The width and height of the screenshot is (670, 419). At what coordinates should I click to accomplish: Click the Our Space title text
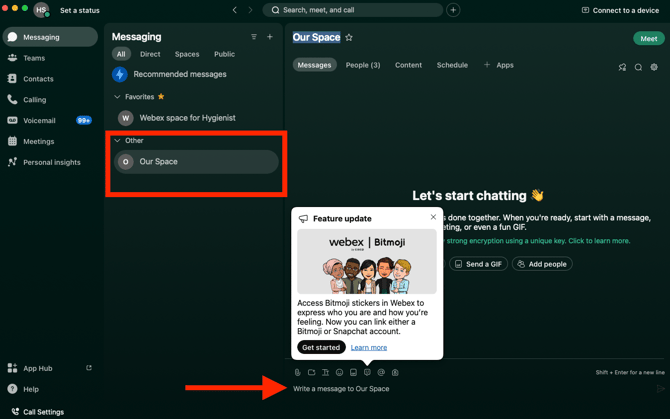click(317, 38)
